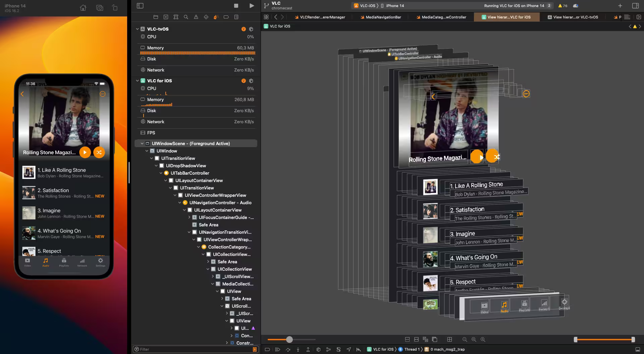Take a Simulator screenshot with camera icon
The width and height of the screenshot is (644, 354).
[100, 8]
